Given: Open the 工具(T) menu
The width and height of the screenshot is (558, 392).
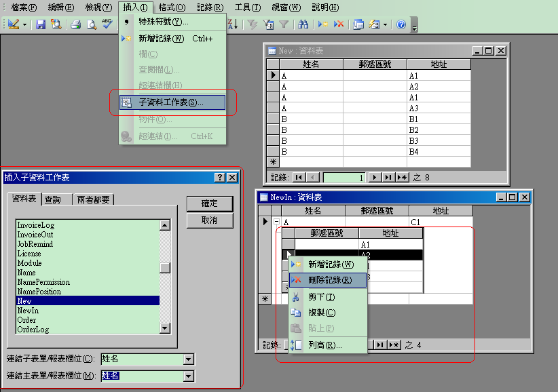Looking at the screenshot, I should point(248,7).
